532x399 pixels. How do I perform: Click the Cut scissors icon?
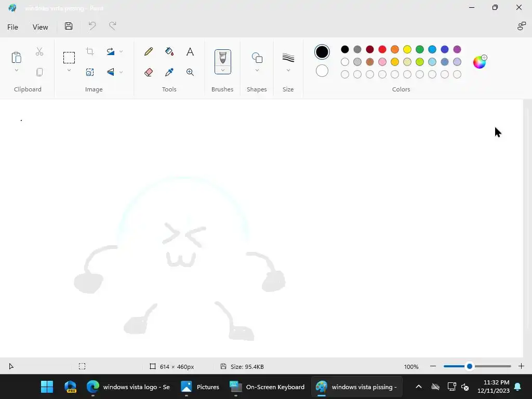tap(39, 51)
